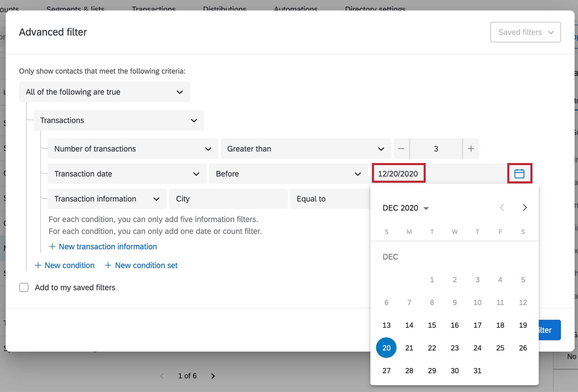Open the Before operator dropdown
This screenshot has width=578, height=392.
point(288,174)
